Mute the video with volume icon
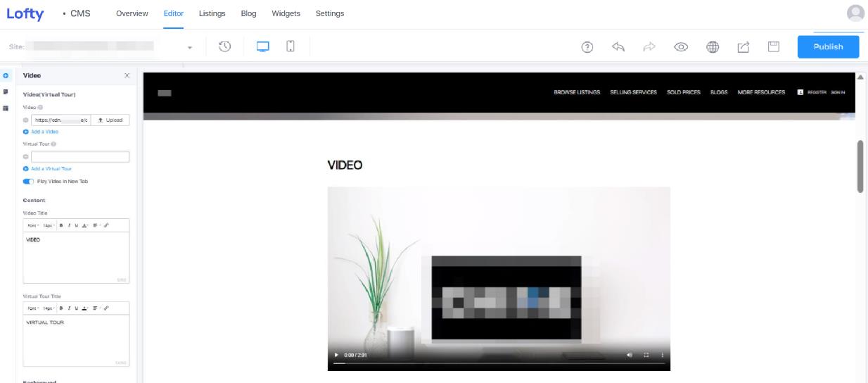The image size is (868, 383). 629,355
